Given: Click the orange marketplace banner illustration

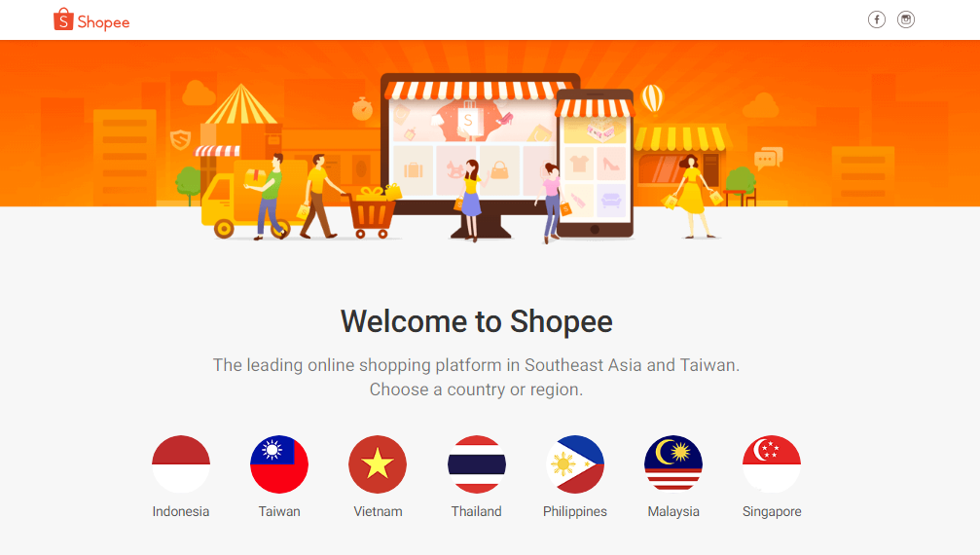Looking at the screenshot, I should pos(490,142).
